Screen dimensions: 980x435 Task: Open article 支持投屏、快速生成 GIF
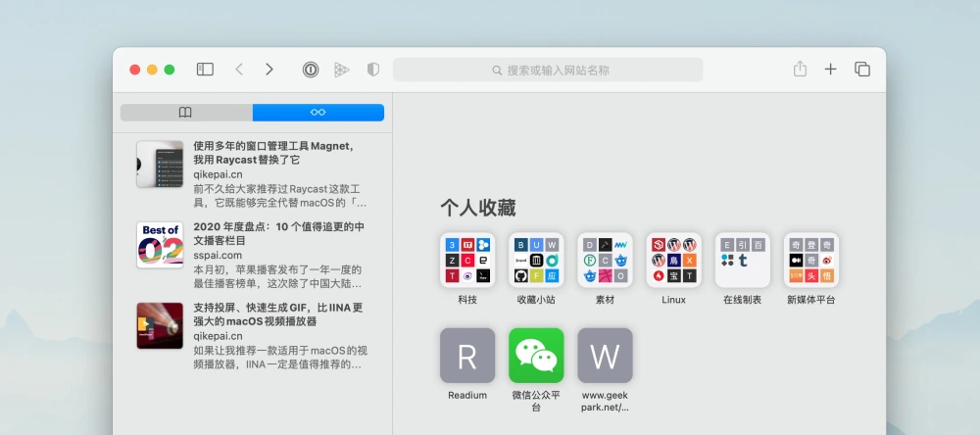tap(278, 314)
